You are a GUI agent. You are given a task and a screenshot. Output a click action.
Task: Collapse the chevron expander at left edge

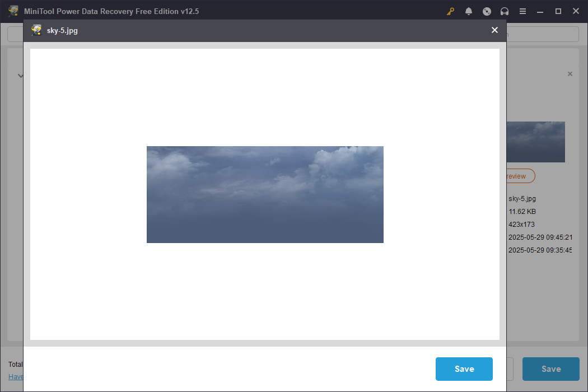[20, 76]
